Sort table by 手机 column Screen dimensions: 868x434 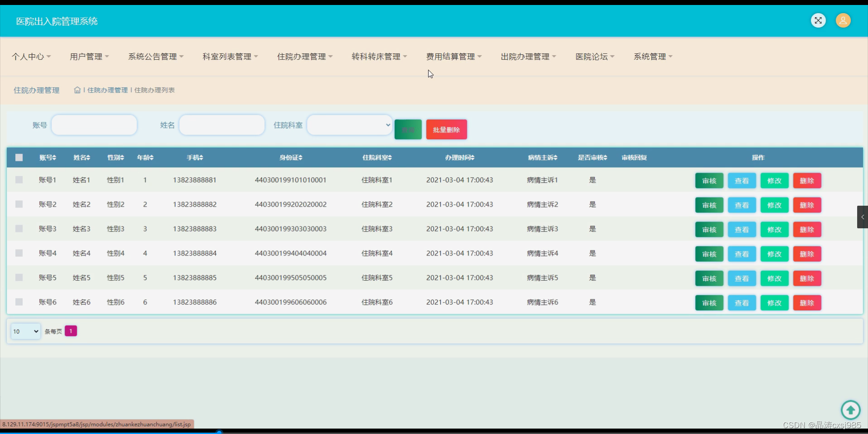click(195, 157)
